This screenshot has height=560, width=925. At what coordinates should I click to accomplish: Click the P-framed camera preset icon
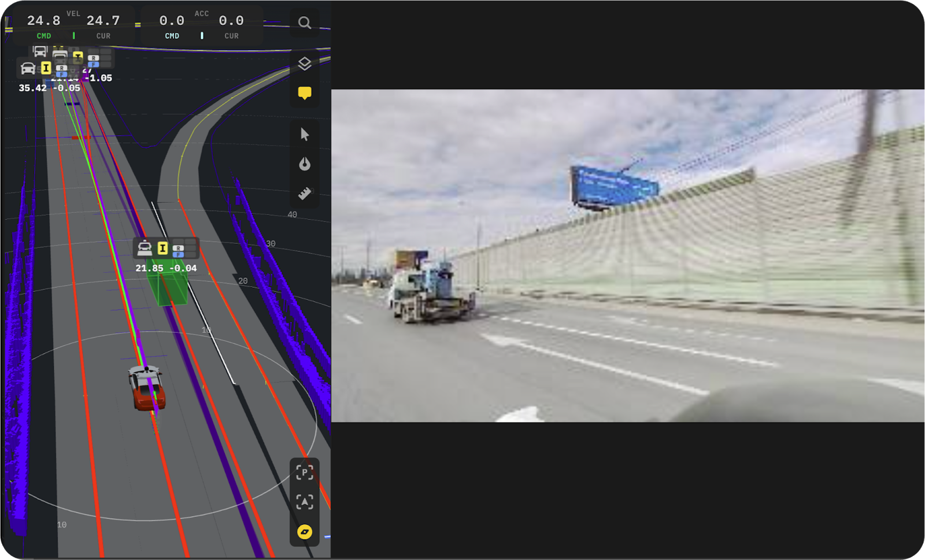[x=305, y=472]
